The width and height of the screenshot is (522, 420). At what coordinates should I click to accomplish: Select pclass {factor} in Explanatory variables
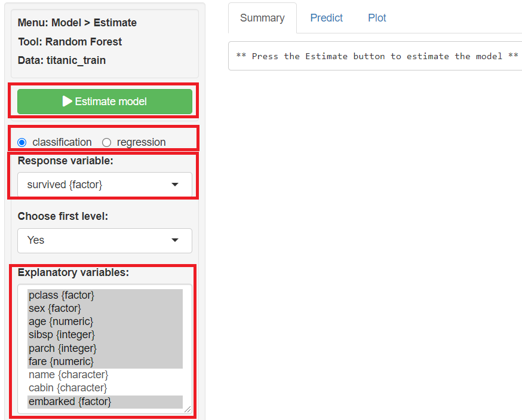click(x=62, y=295)
